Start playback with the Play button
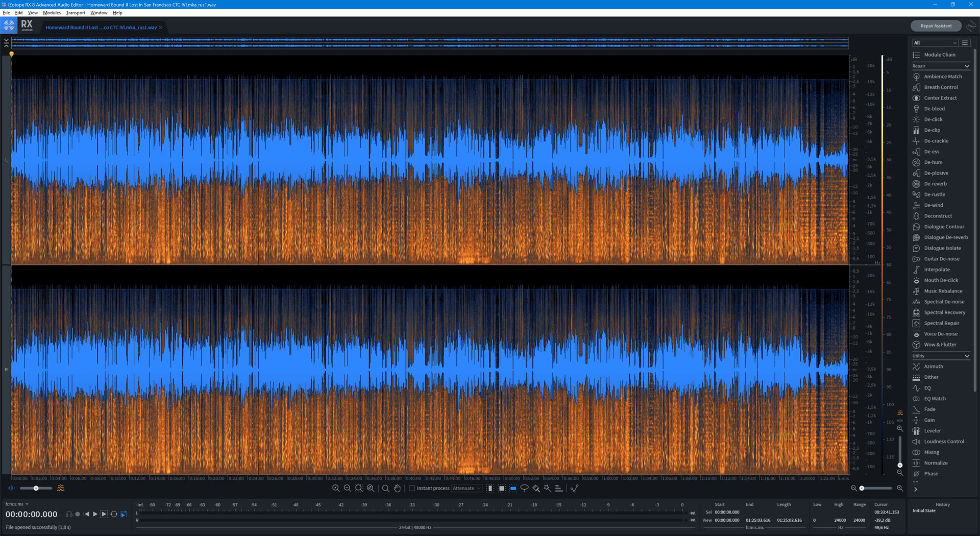This screenshot has width=980, height=536. point(95,514)
